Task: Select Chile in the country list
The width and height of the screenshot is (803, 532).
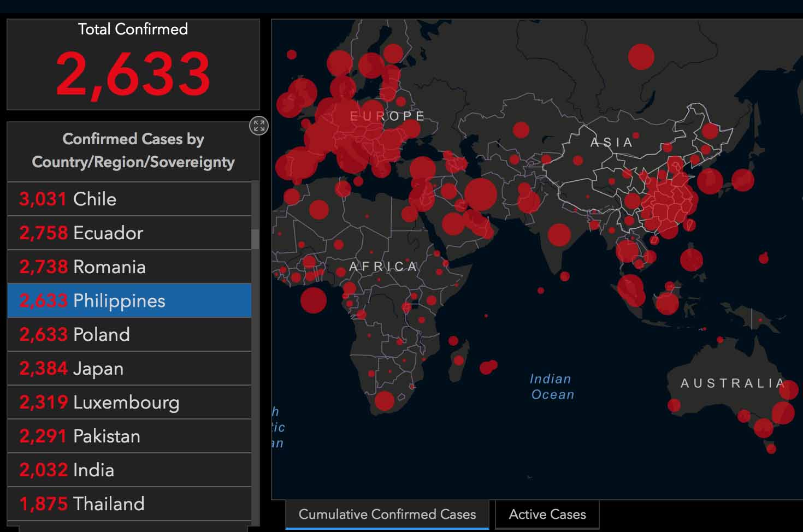Action: coord(129,199)
